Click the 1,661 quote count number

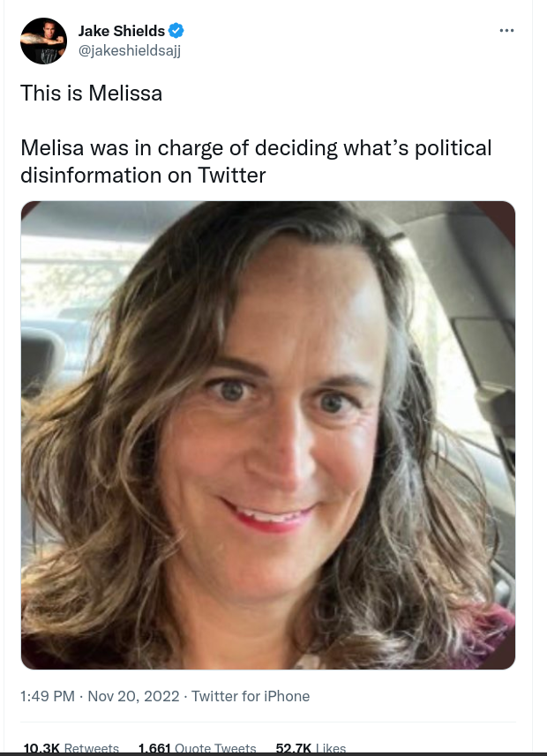pyautogui.click(x=154, y=748)
